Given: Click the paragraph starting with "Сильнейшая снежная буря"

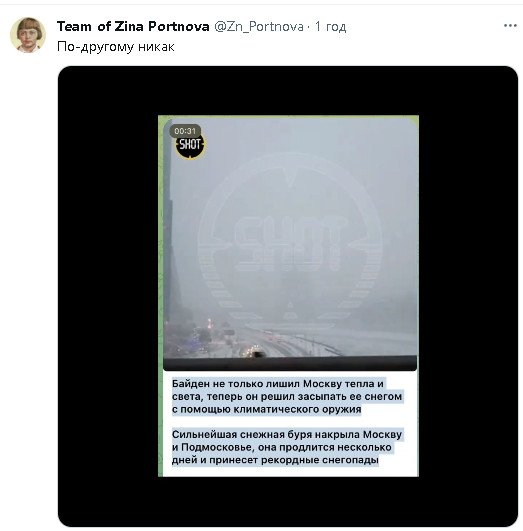Looking at the screenshot, I should (x=287, y=447).
